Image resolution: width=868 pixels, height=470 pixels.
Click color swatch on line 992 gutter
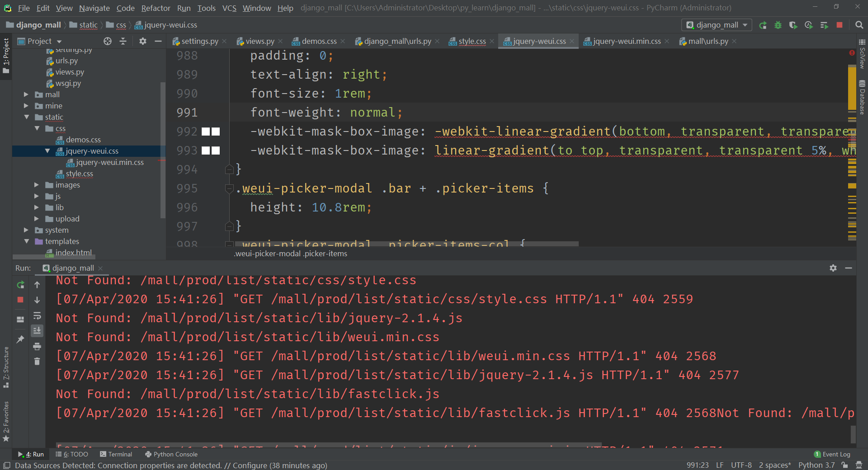[x=211, y=132]
